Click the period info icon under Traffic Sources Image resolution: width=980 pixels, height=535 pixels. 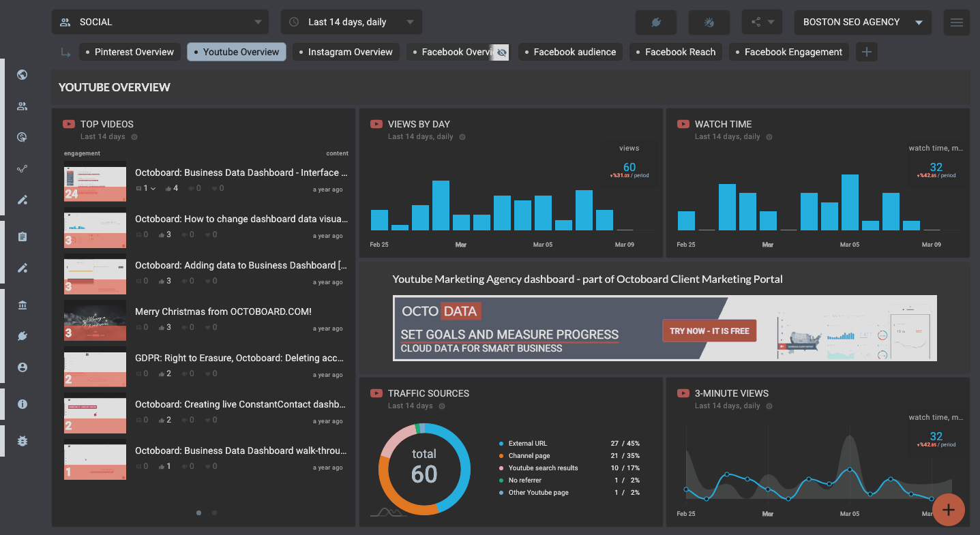point(442,406)
